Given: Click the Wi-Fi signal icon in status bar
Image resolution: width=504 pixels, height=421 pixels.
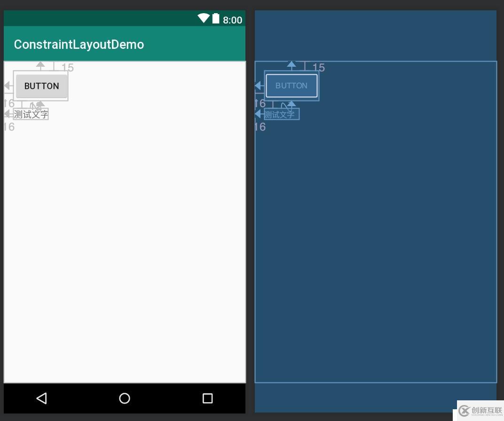Looking at the screenshot, I should (203, 19).
